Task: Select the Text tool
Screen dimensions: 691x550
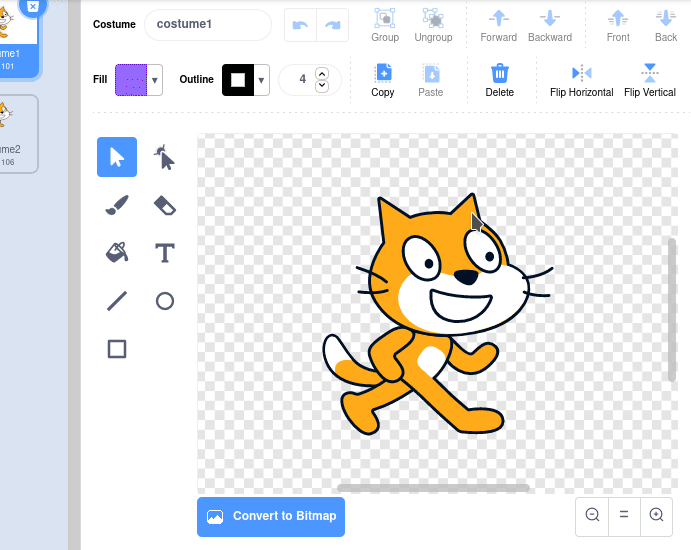Action: pyautogui.click(x=165, y=253)
